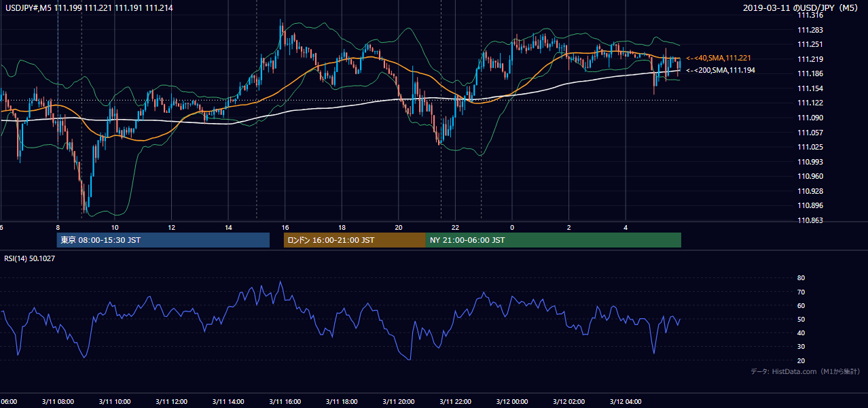Select the 東京 08:00-15:30 JST session bar
This screenshot has height=408, width=868.
[163, 240]
